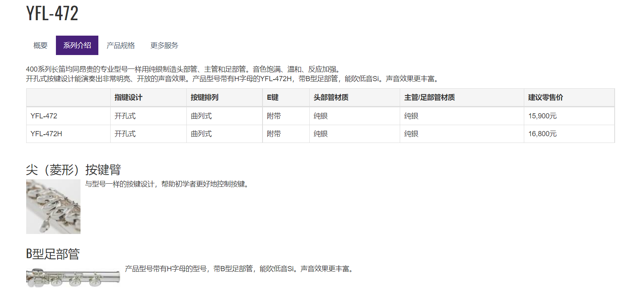
Task: Open the 概要 tab
Action: 40,46
